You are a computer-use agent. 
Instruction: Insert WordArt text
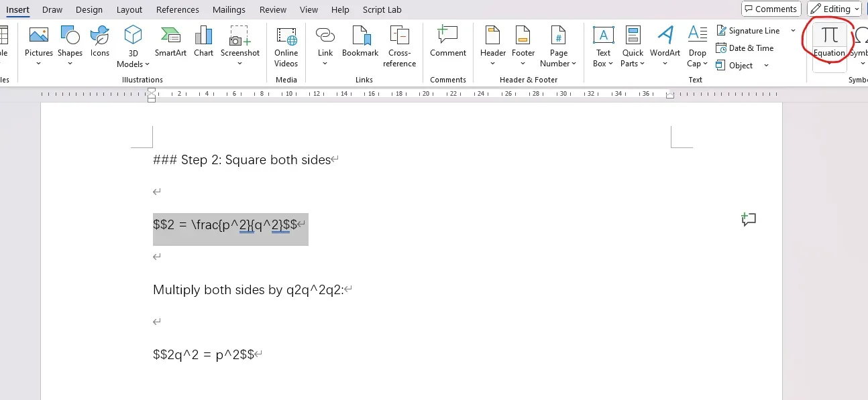point(665,42)
